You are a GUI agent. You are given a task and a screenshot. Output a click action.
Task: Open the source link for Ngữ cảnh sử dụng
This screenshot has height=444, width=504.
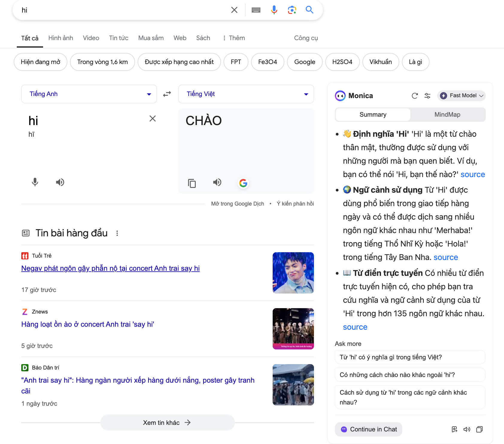tap(446, 257)
